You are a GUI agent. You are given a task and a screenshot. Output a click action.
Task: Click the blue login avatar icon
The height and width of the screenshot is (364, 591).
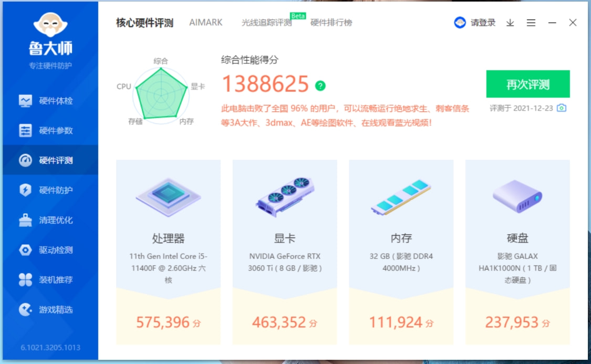[x=459, y=23]
